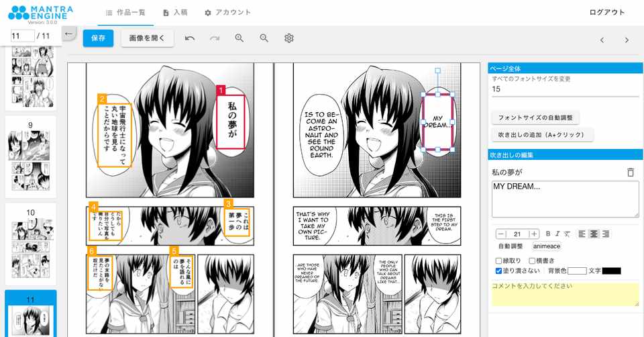Click the global font size field showing 15
The width and height of the screenshot is (644, 337).
click(x=565, y=89)
